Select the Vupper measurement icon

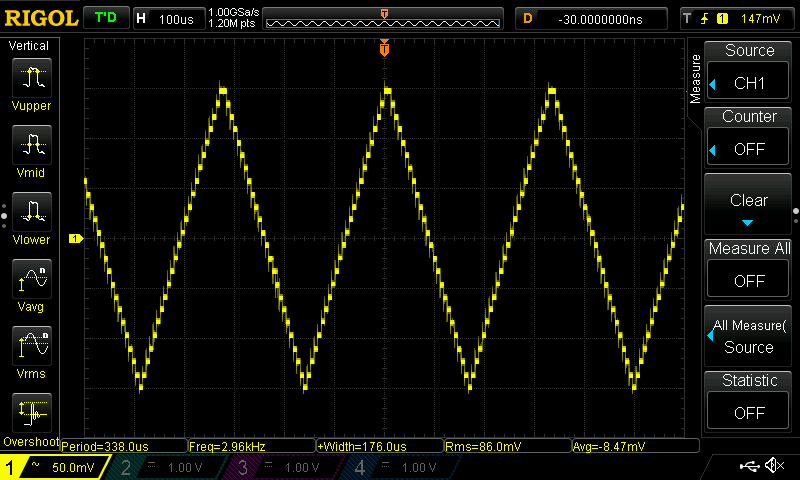click(32, 78)
